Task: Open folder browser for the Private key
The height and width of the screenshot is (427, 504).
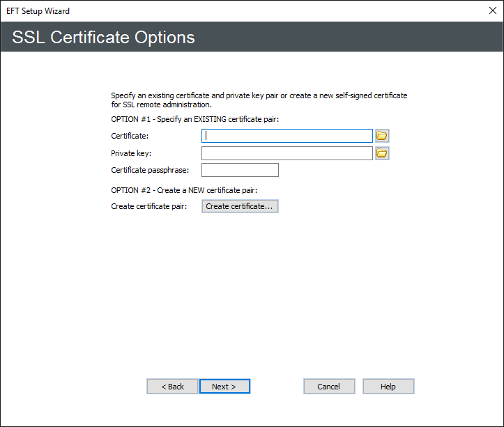Action: click(381, 153)
